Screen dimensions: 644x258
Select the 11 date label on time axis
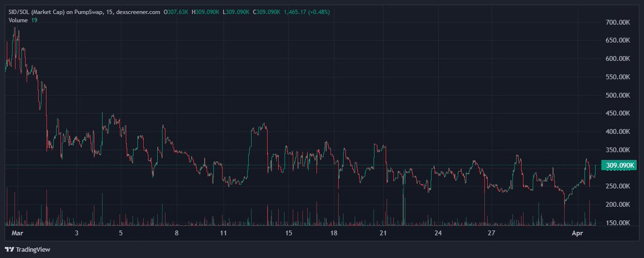point(224,233)
